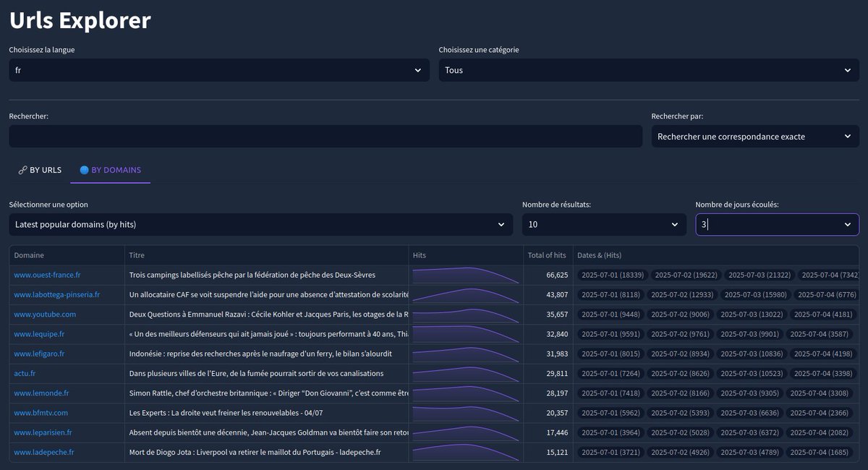The height and width of the screenshot is (470, 868).
Task: Click the Deux Questions à Emmanuel Razavi title
Action: (268, 314)
